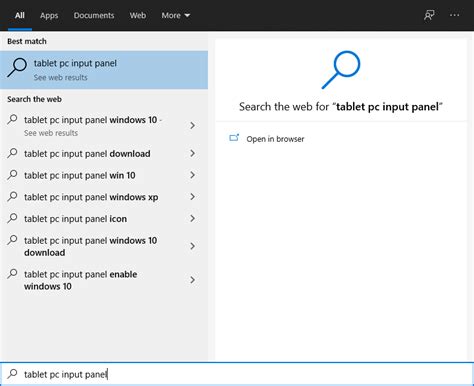Viewport: 474px width, 386px height.
Task: Click search icon beside 'enable windows 10' suggestion
Action: pos(12,274)
